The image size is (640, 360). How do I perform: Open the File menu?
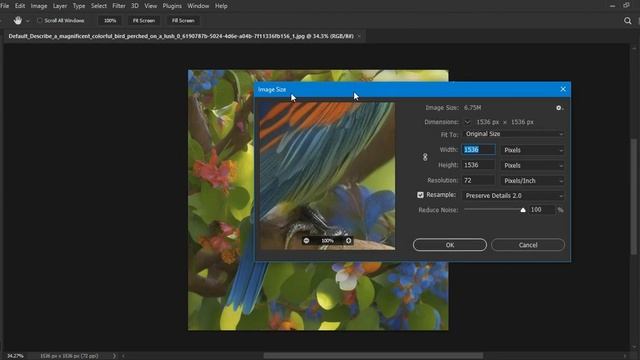[5, 6]
